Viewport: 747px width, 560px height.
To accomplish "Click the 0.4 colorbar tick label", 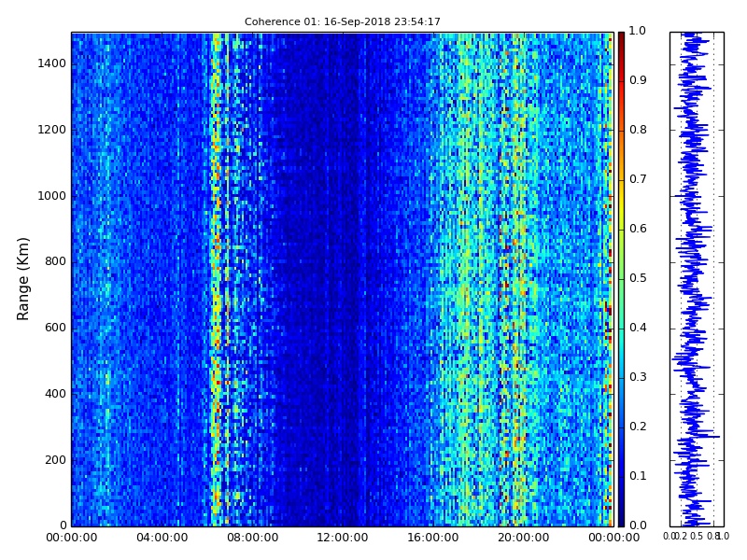I will (638, 328).
